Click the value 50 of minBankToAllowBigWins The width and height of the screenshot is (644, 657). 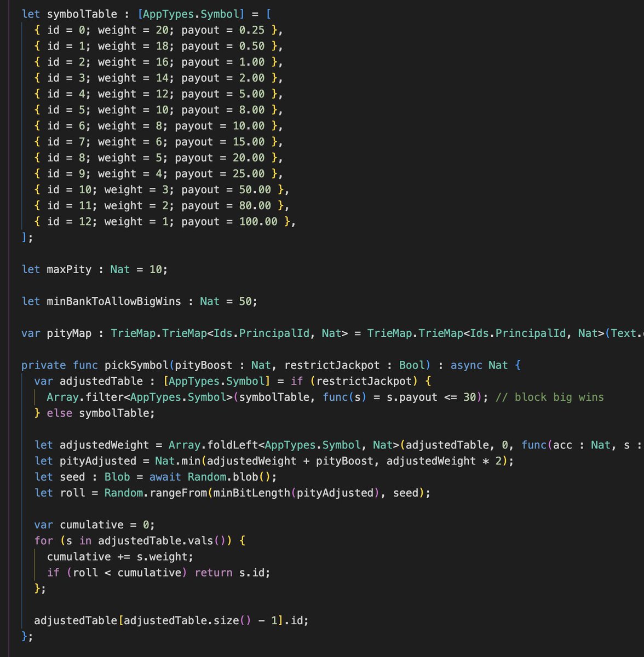(x=245, y=301)
